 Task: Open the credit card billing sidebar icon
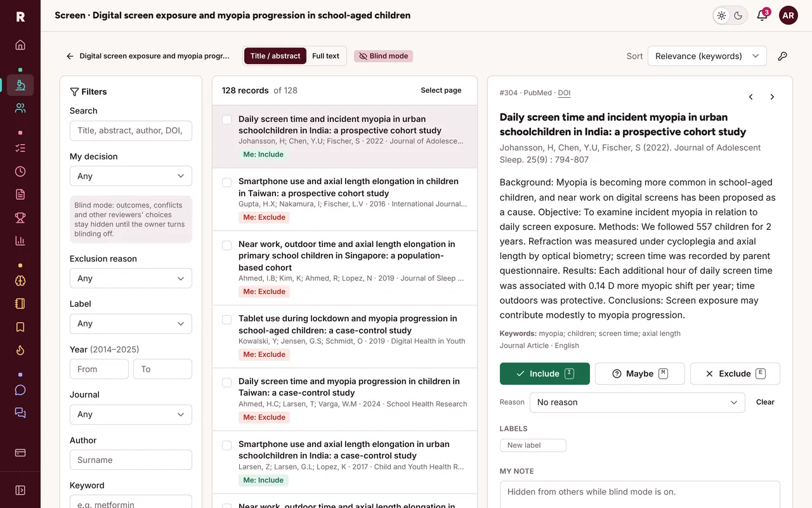tap(20, 453)
